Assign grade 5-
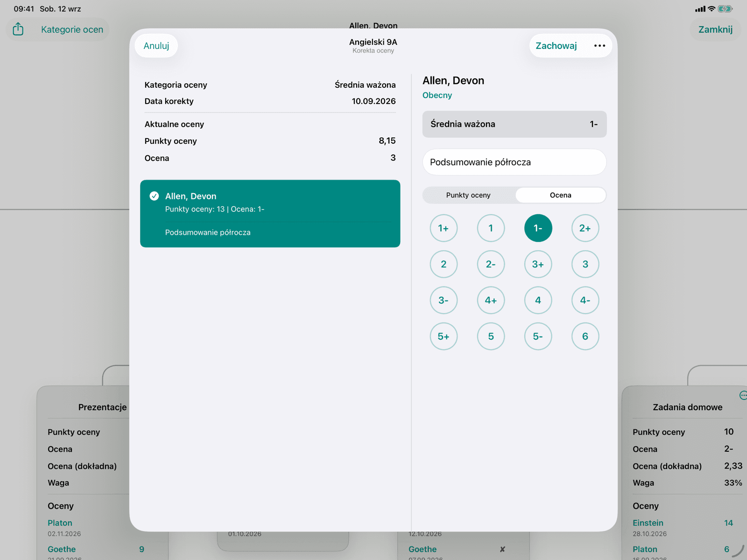The width and height of the screenshot is (747, 560). (x=538, y=336)
